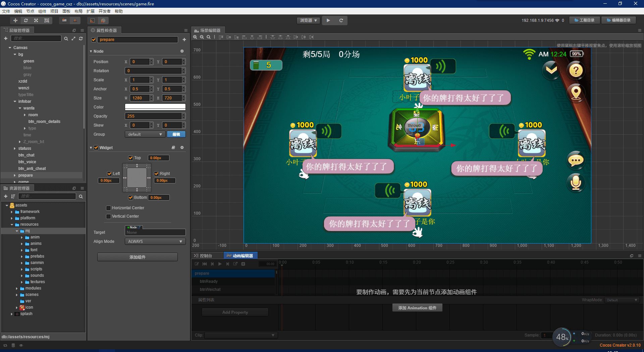Open the 组件 menu
Screen dimensions: 644x352
click(x=42, y=11)
